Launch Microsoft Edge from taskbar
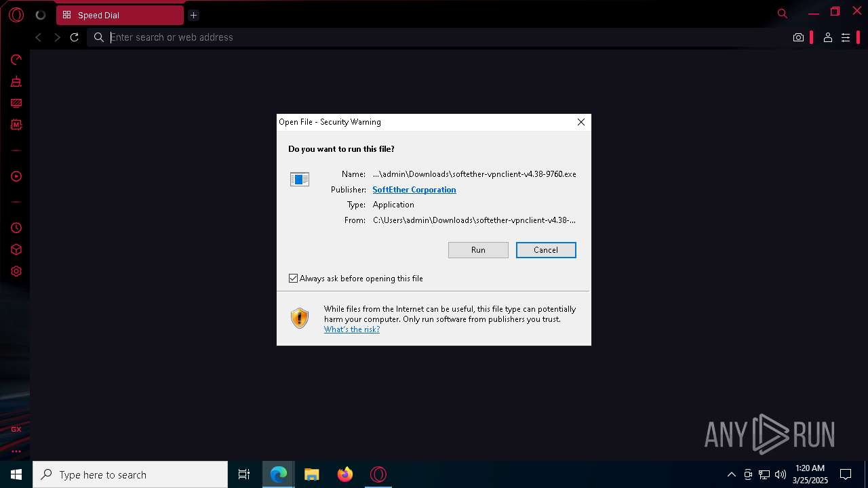This screenshot has height=488, width=868. [279, 474]
